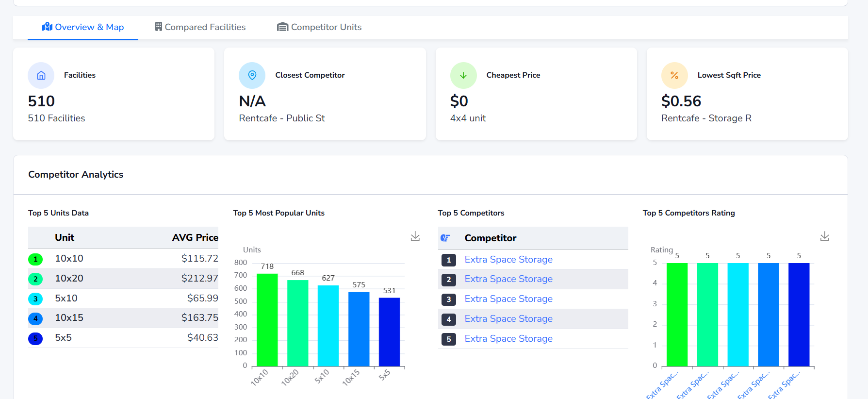This screenshot has width=868, height=399.
Task: Click the 10x20 bar showing 668 units
Action: tap(298, 323)
